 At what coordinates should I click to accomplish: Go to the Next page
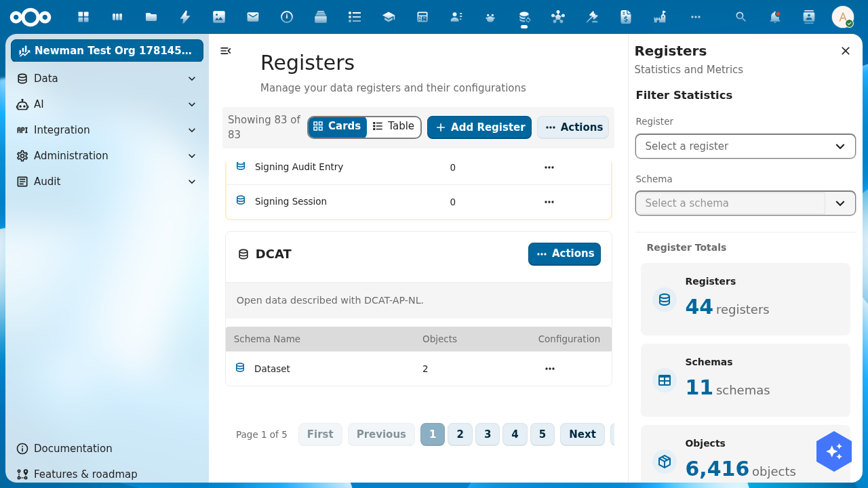(583, 434)
